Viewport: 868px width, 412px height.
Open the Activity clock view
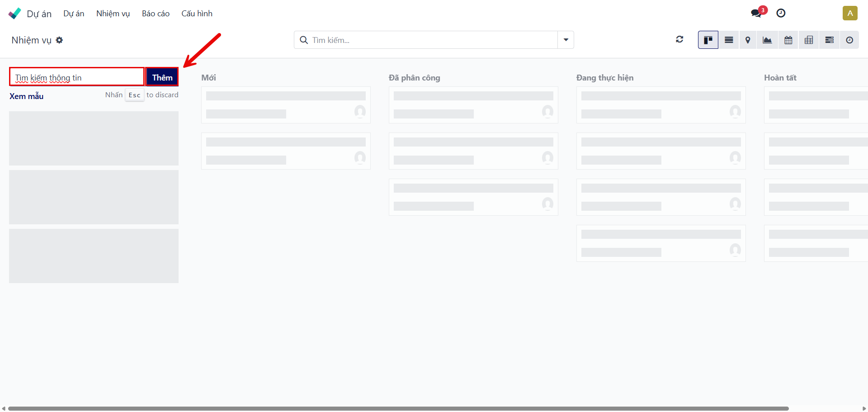click(x=849, y=40)
